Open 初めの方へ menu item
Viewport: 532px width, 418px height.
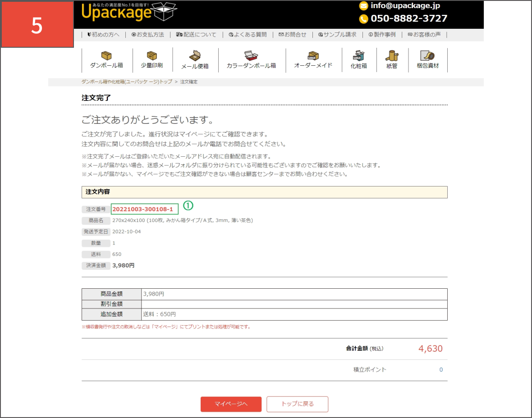tap(104, 35)
